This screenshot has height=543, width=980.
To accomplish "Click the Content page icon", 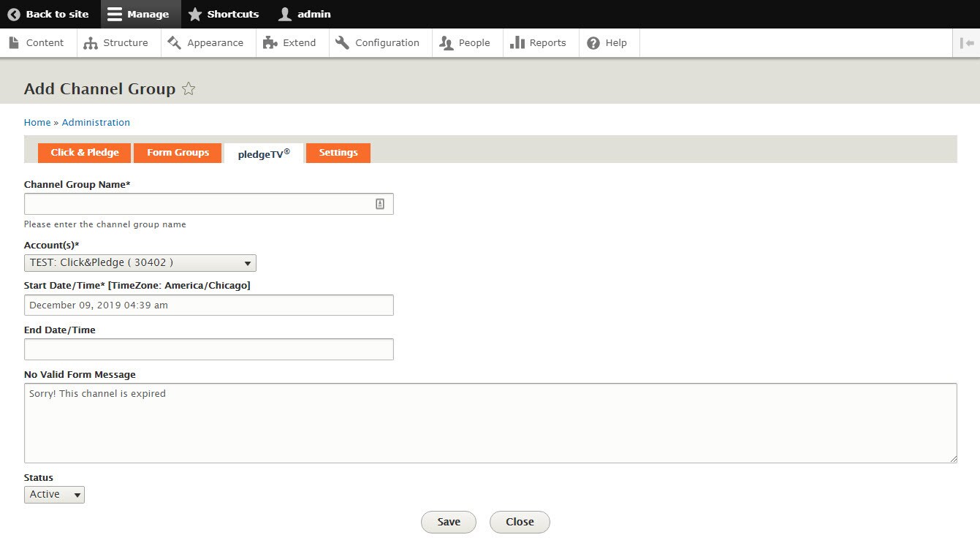I will [14, 43].
